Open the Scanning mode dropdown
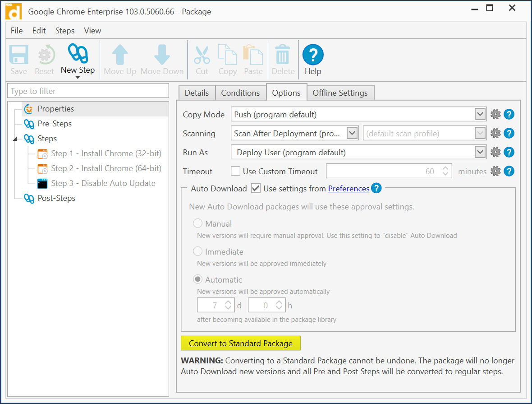 pyautogui.click(x=352, y=134)
